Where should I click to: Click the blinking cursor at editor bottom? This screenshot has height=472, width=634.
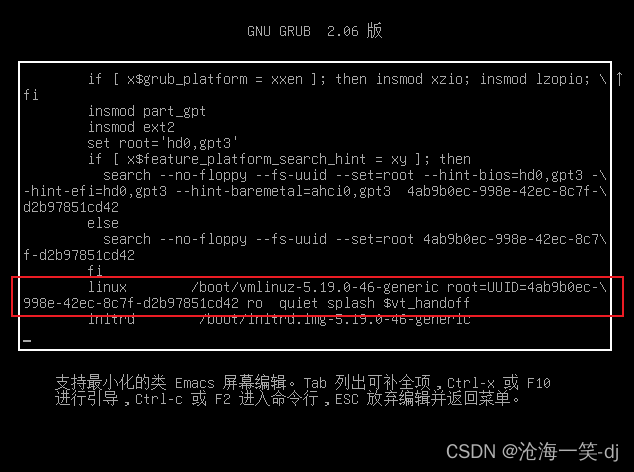[27, 341]
